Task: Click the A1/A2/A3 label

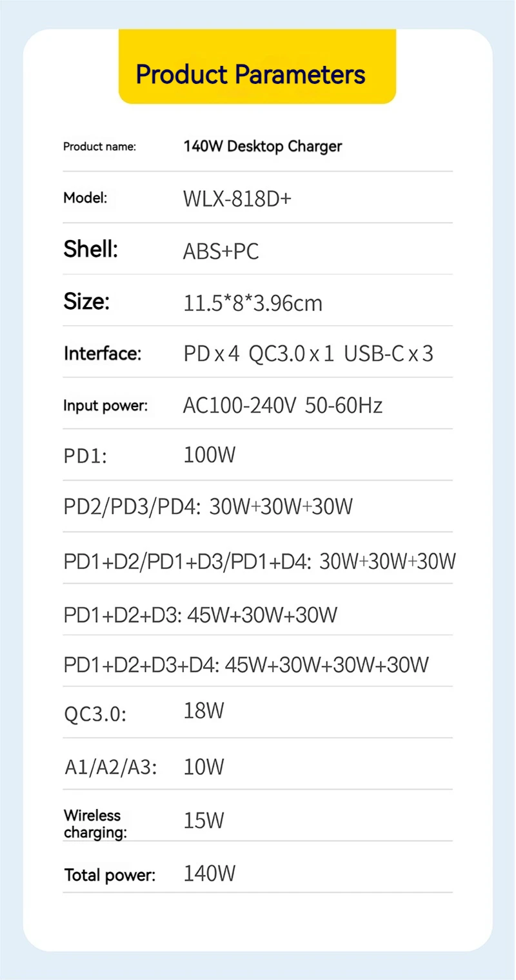Action: 111,767
